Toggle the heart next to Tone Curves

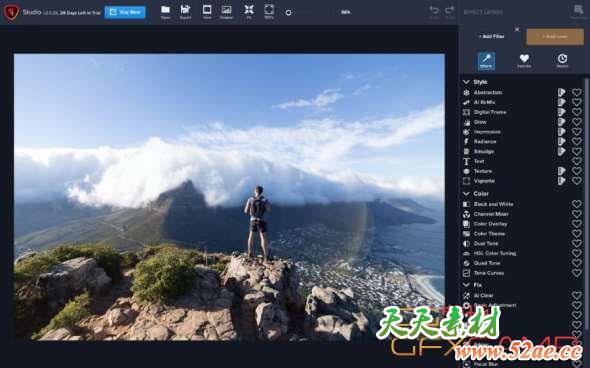[x=577, y=272]
